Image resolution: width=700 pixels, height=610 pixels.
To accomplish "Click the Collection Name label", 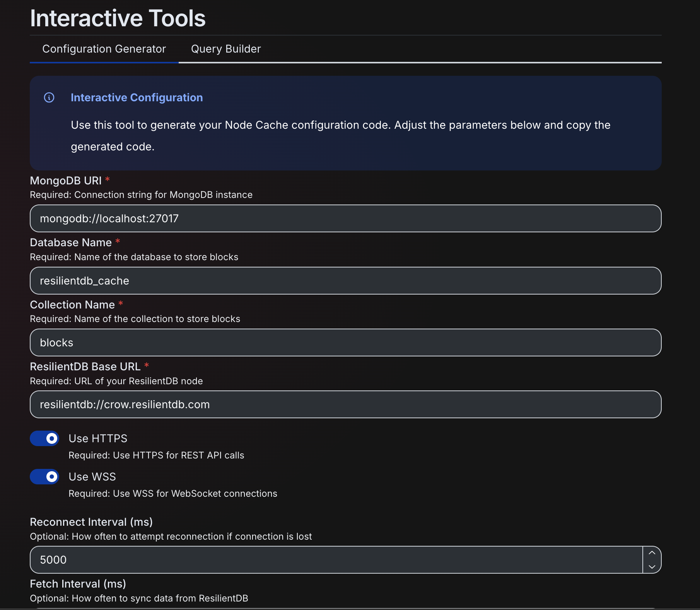I will [72, 305].
